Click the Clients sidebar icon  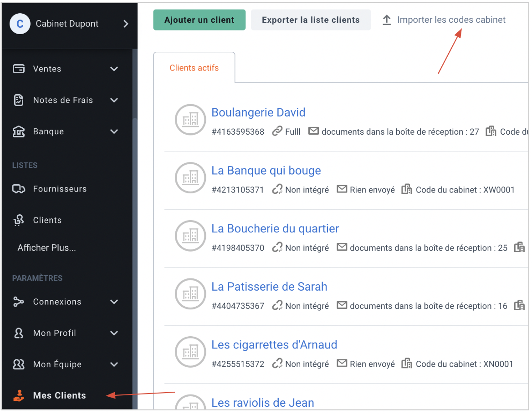[x=19, y=220]
